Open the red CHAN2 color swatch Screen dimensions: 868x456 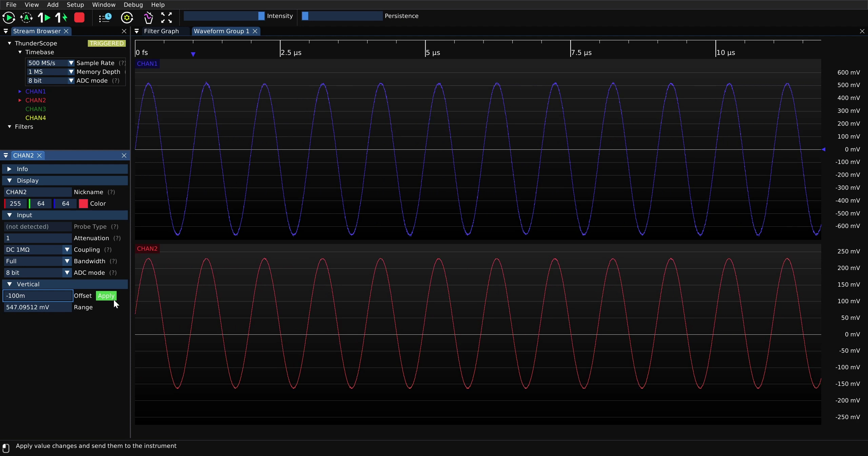tap(83, 204)
